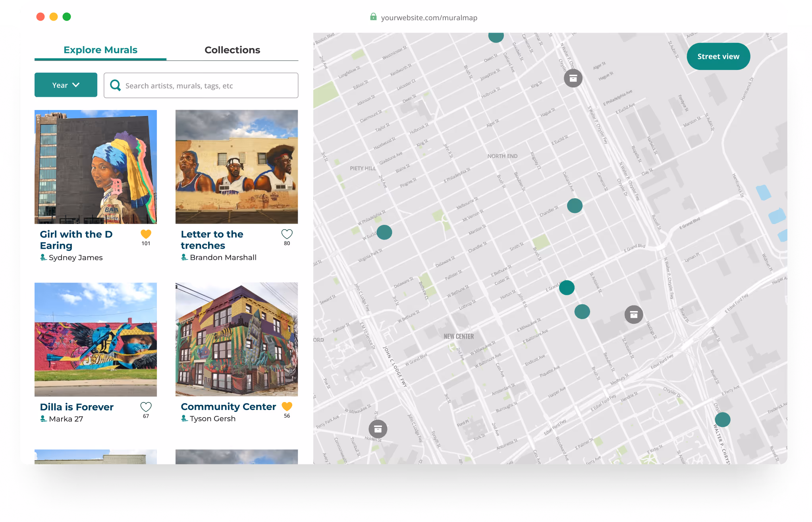
Task: Open the archive marker near Hastings St
Action: [634, 315]
